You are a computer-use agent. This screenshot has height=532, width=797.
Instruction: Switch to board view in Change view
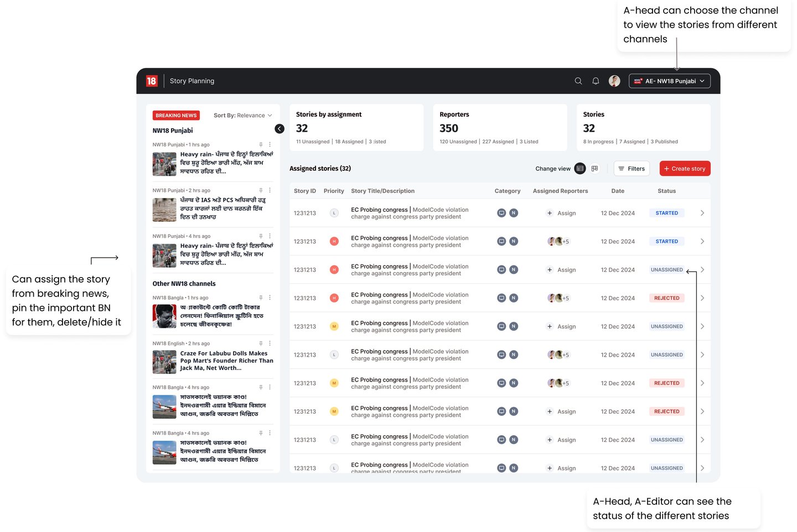point(595,169)
